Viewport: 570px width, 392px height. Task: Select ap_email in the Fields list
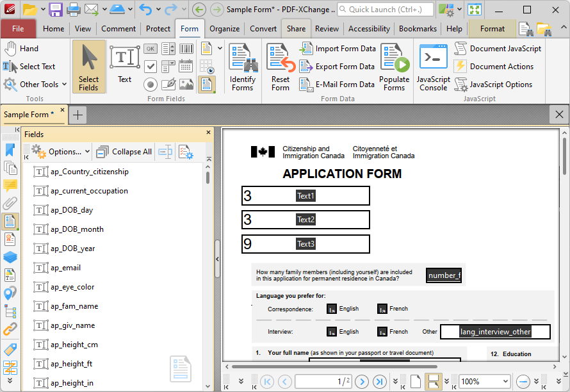coord(65,268)
